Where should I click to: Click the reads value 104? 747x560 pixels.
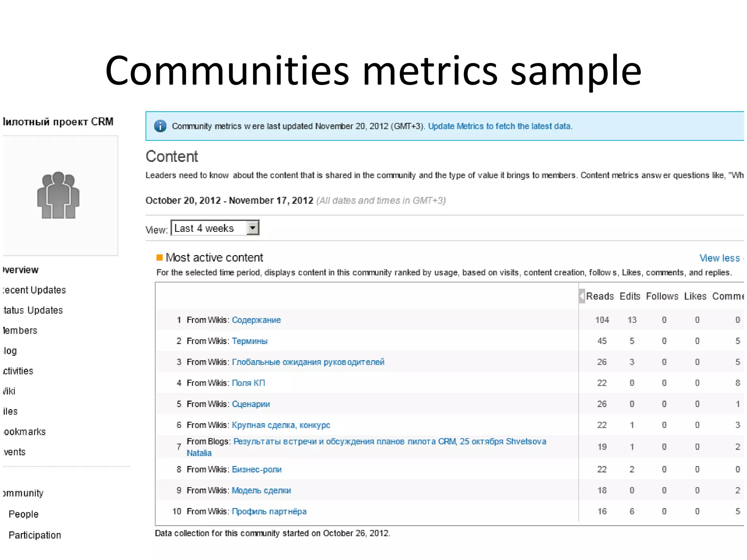click(x=602, y=320)
